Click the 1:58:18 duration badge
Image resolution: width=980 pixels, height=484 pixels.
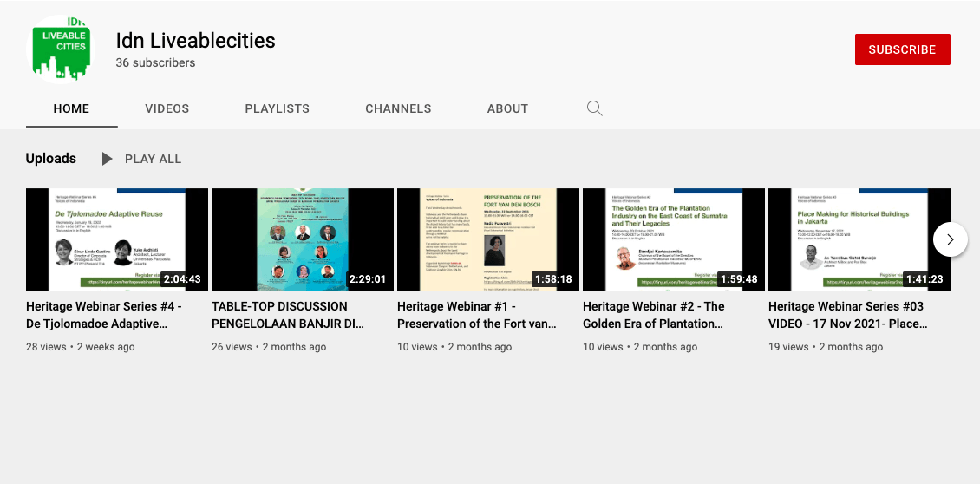tap(553, 279)
